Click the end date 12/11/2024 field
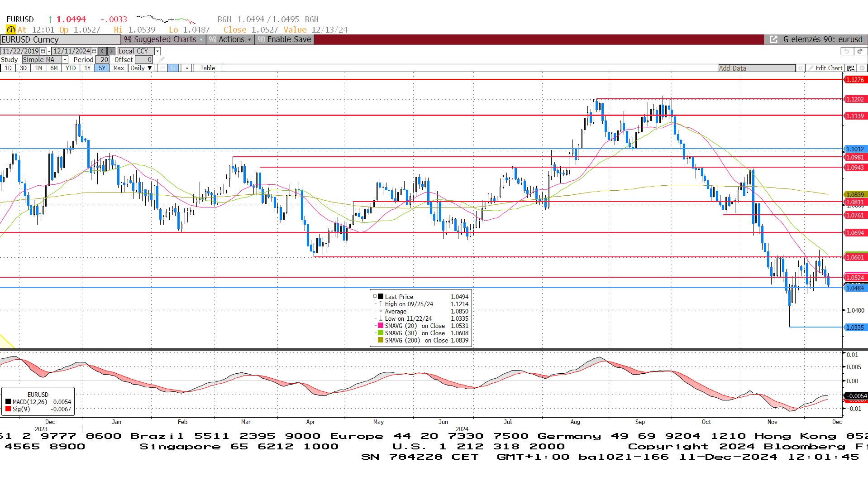 [x=72, y=51]
